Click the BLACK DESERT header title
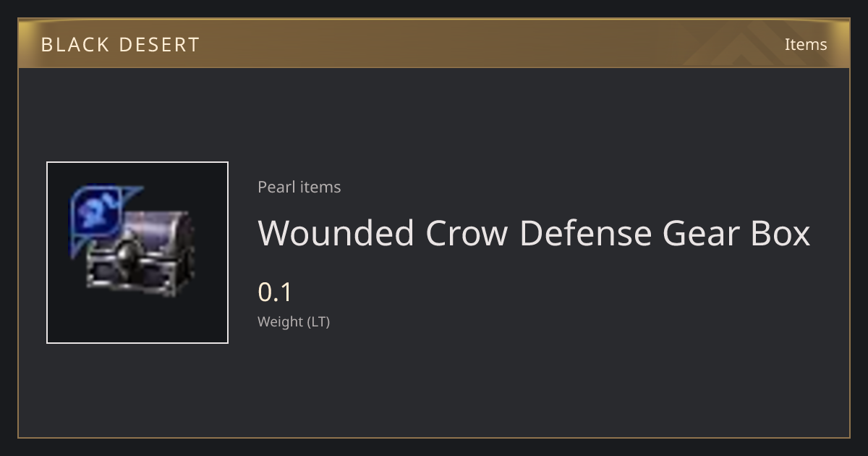This screenshot has width=868, height=456. click(x=120, y=45)
